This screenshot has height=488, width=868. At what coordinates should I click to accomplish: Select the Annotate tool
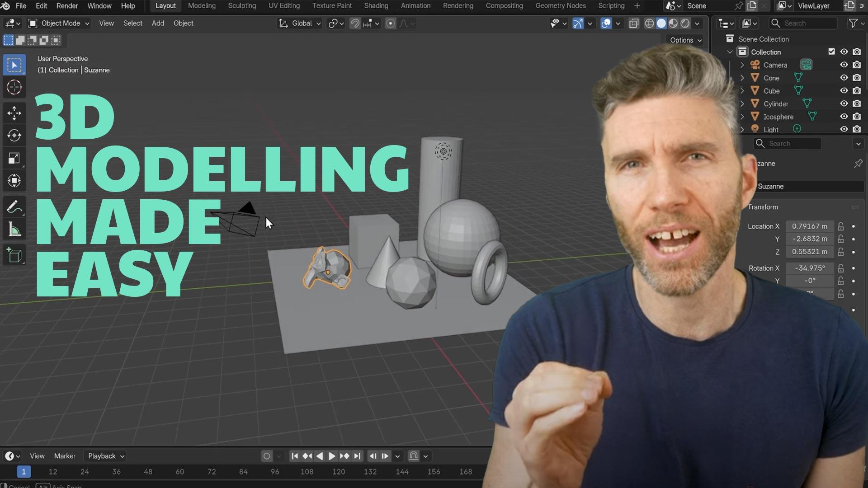point(14,207)
